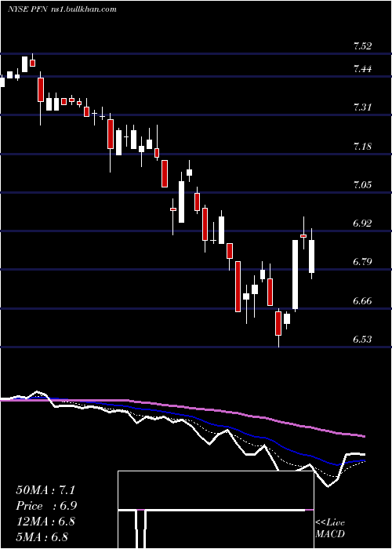Select the 6.53 price level label
The image size is (392, 549).
pyautogui.click(x=362, y=340)
